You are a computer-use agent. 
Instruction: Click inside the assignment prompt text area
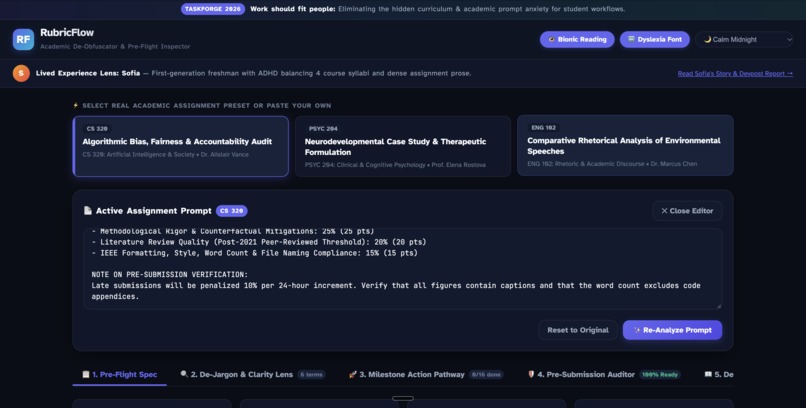pos(402,269)
